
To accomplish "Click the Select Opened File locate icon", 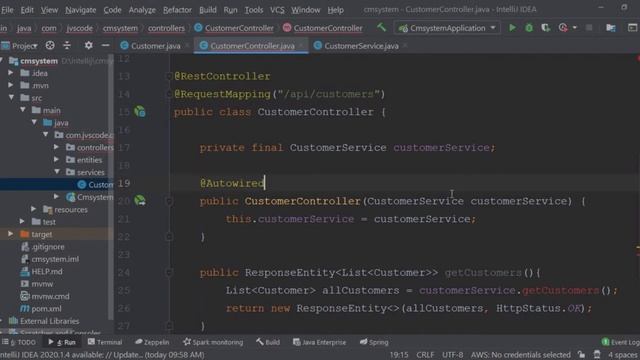I will (50, 45).
